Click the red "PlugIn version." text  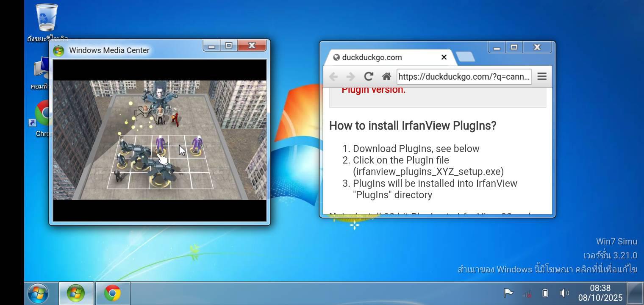pyautogui.click(x=374, y=90)
